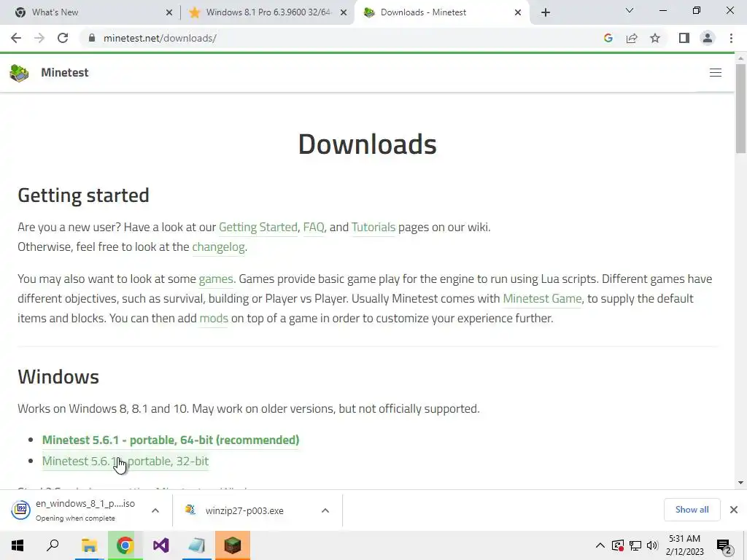Open the volume speaker control
The width and height of the screenshot is (747, 560).
coord(652,545)
